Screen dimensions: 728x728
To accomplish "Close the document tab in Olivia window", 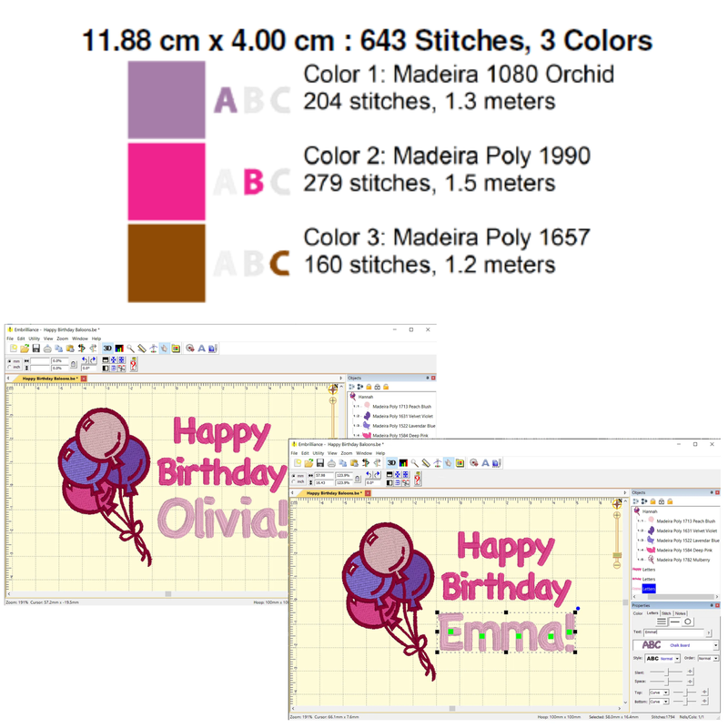I will [84, 379].
